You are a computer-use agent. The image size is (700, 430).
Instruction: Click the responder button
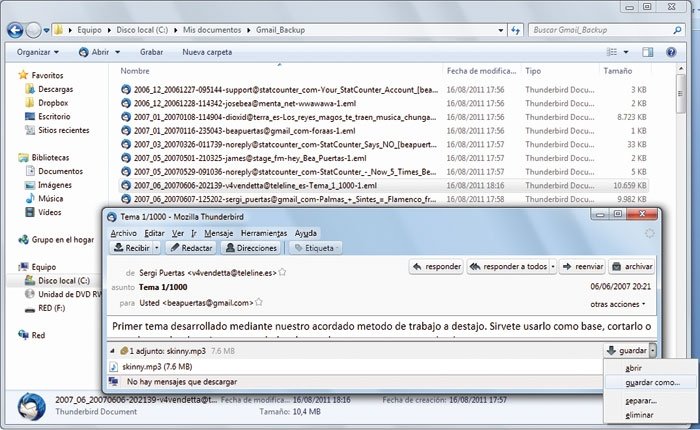[436, 267]
